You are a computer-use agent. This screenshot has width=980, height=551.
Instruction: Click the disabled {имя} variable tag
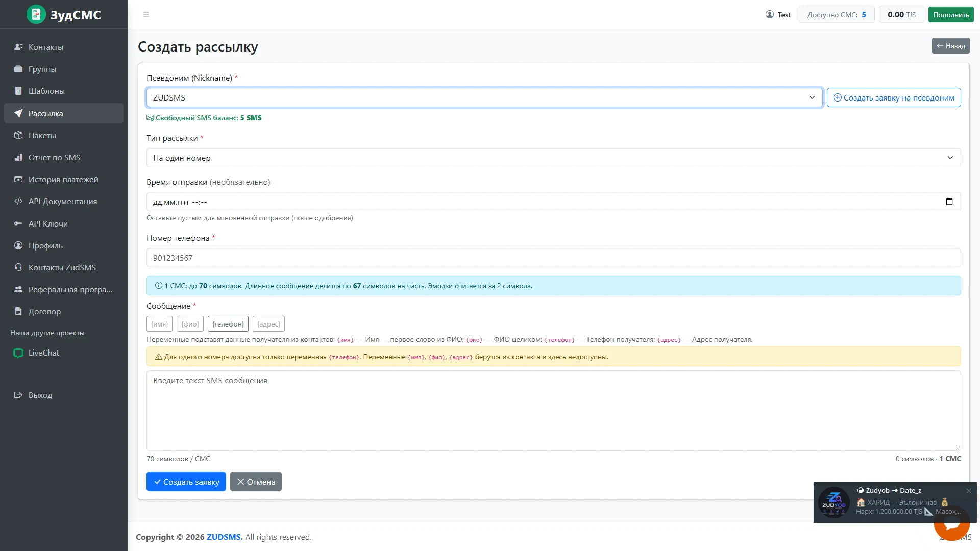click(x=160, y=324)
